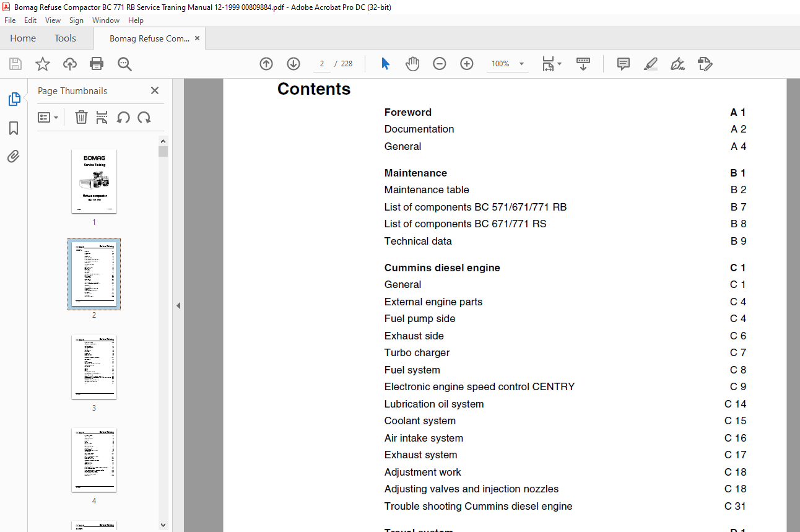Open the Attachments paperclip panel
The height and width of the screenshot is (532, 800).
pyautogui.click(x=14, y=156)
